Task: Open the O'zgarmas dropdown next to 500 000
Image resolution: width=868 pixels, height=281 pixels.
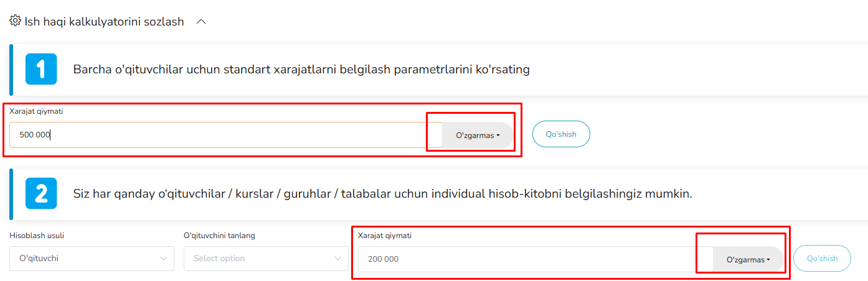Action: [x=478, y=136]
